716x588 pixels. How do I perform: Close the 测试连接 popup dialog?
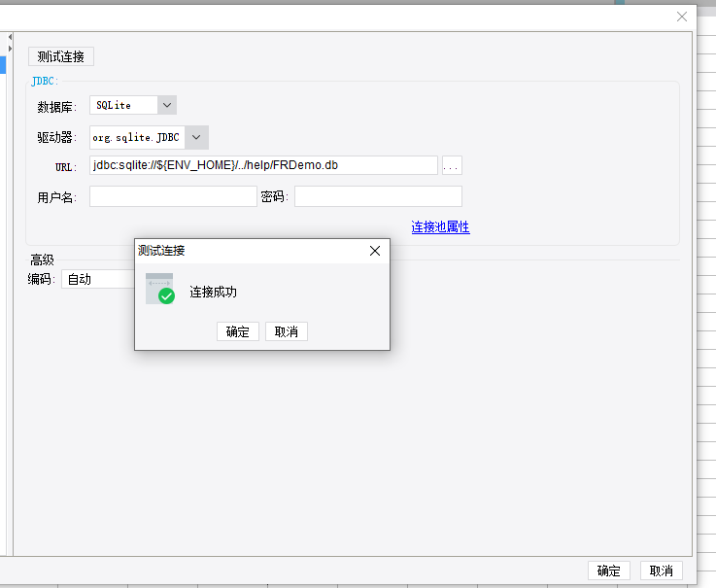tap(375, 251)
